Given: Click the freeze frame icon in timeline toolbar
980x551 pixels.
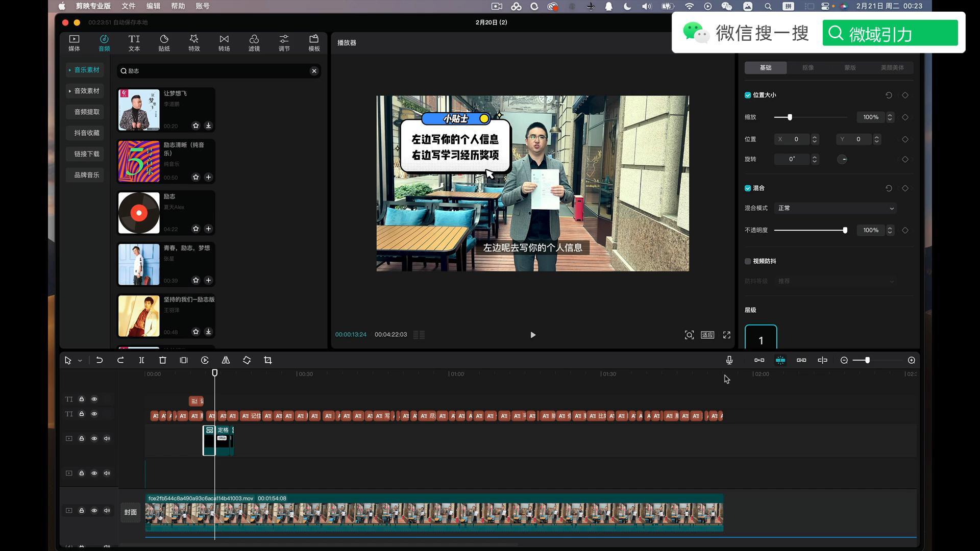Looking at the screenshot, I should pos(184,360).
